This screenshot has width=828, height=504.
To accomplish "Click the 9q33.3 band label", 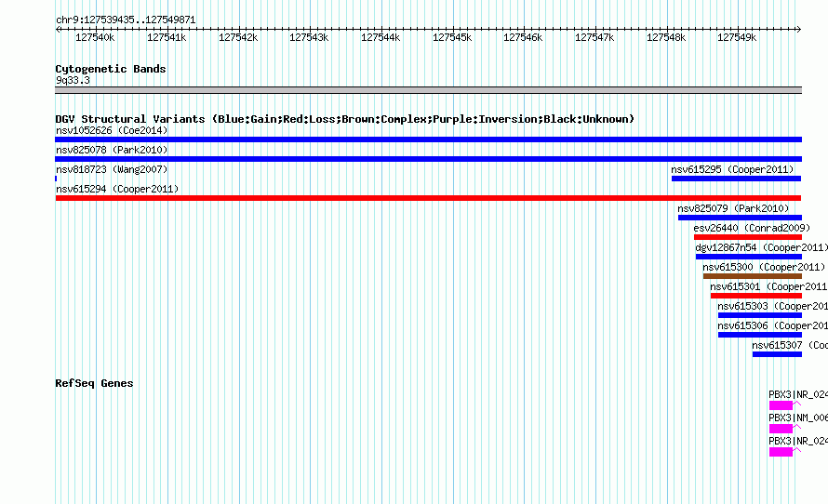I will tap(73, 80).
